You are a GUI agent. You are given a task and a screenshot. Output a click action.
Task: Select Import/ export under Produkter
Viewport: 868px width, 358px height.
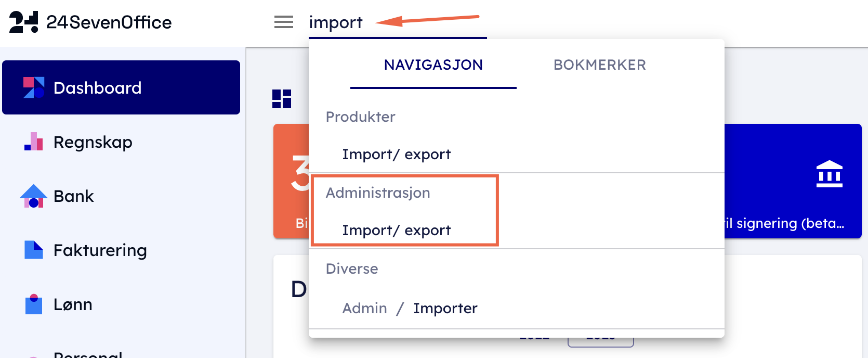[396, 155]
